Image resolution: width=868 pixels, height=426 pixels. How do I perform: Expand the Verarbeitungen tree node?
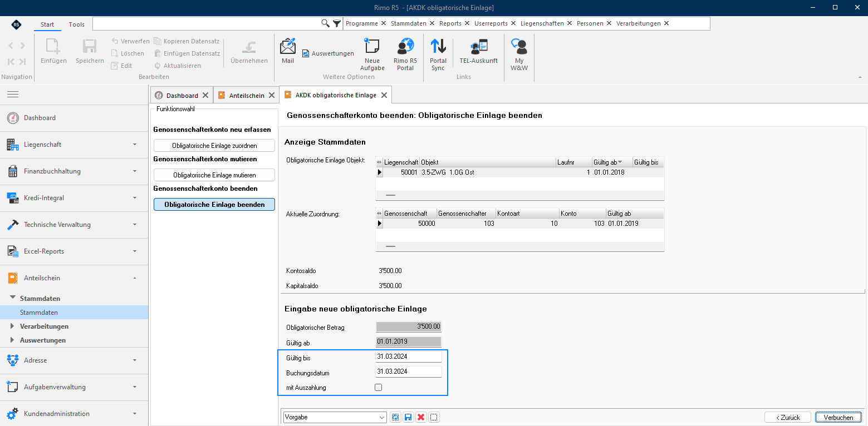[12, 326]
